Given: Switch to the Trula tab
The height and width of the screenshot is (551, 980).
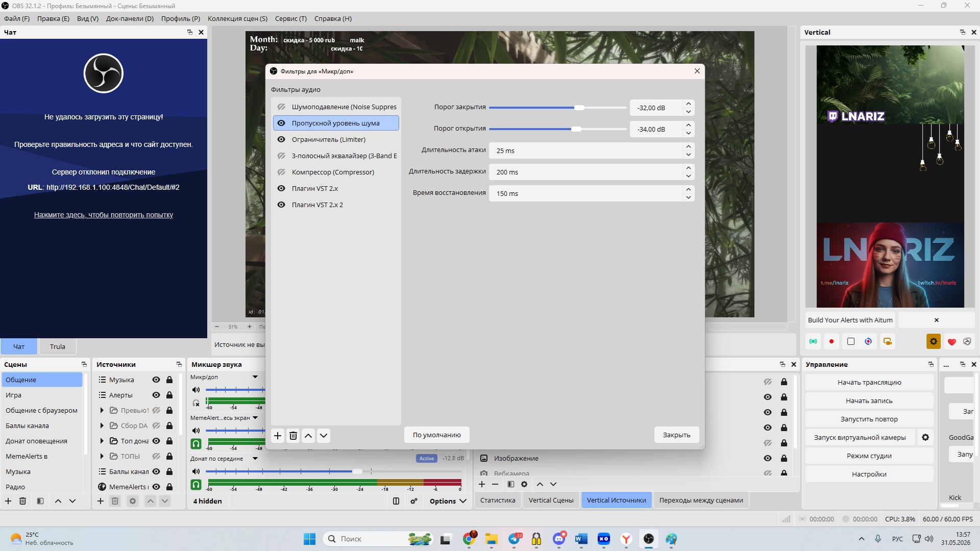Looking at the screenshot, I should point(57,346).
